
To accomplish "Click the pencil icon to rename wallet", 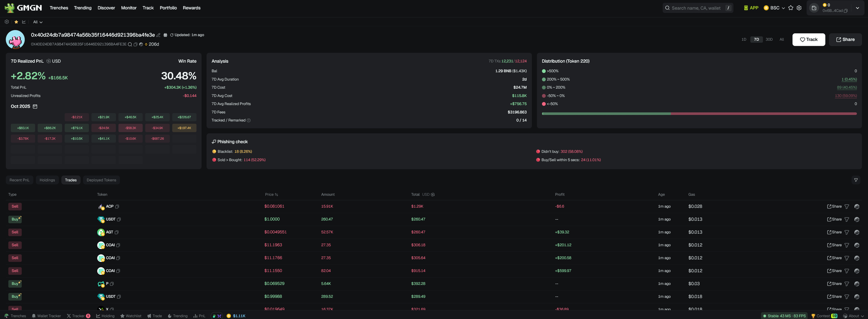I will point(158,35).
